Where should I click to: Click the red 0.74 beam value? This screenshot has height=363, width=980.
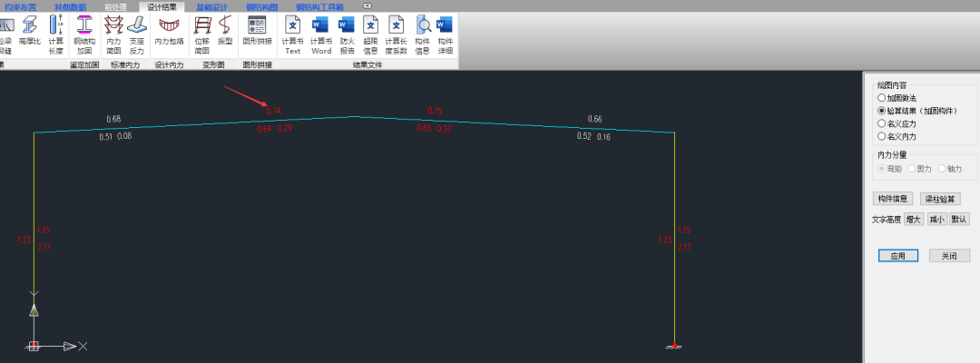[x=273, y=112]
